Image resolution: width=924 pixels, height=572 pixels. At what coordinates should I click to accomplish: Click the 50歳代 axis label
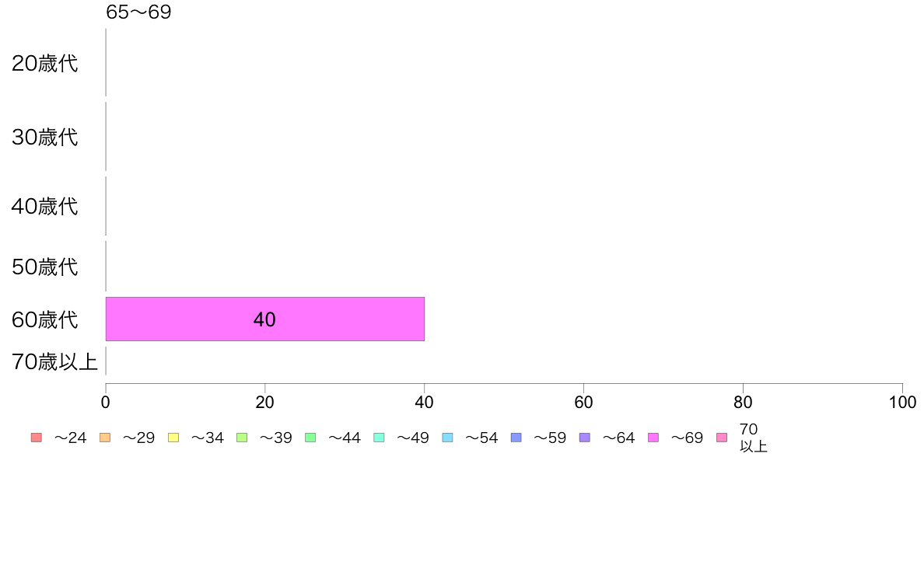pos(45,267)
